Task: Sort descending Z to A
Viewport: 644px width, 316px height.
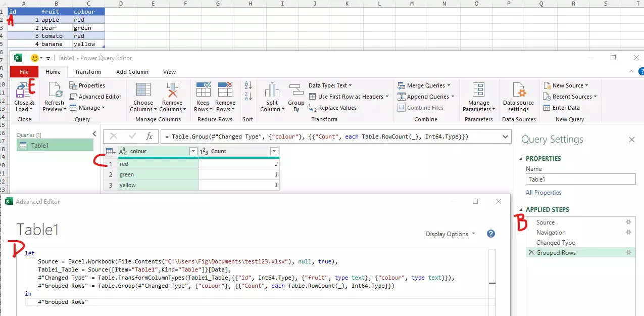Action: click(248, 96)
